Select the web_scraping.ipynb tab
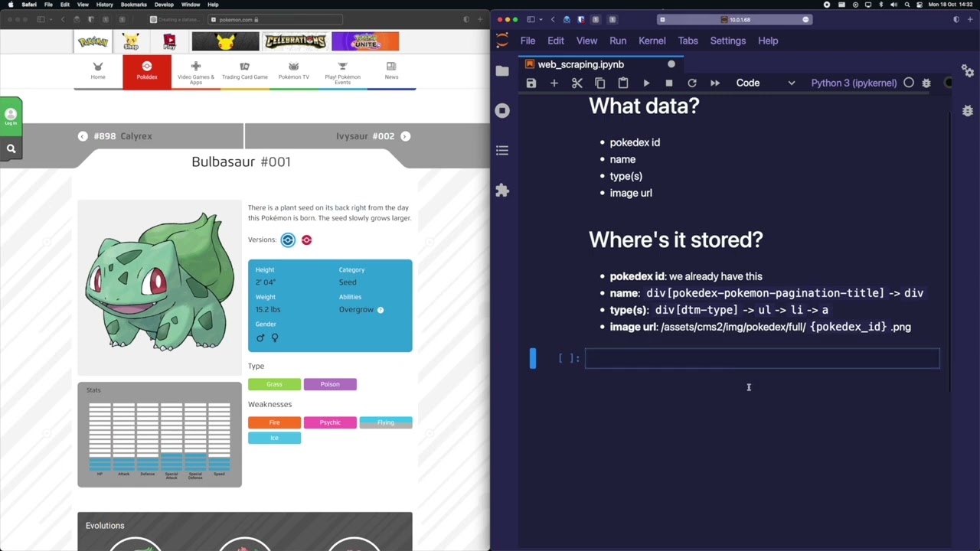This screenshot has width=980, height=551. tap(580, 64)
